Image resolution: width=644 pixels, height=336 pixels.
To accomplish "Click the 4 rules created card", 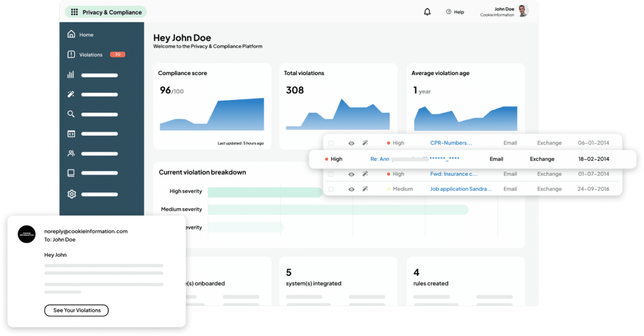I will point(466,281).
